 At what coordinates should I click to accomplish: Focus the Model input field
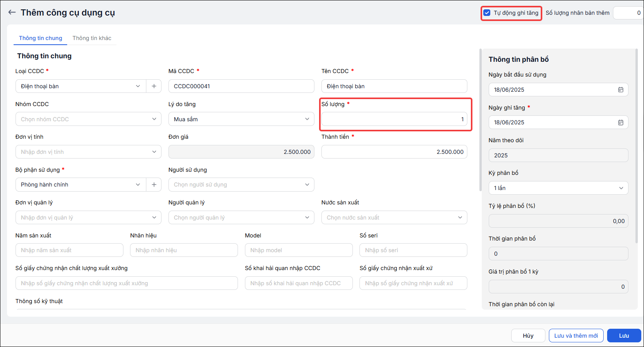coord(299,250)
